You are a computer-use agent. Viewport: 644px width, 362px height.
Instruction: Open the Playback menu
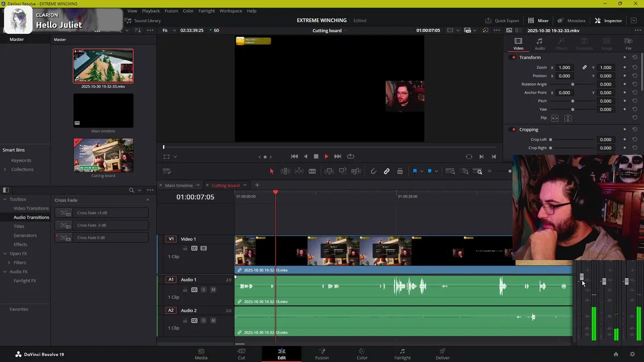click(150, 11)
